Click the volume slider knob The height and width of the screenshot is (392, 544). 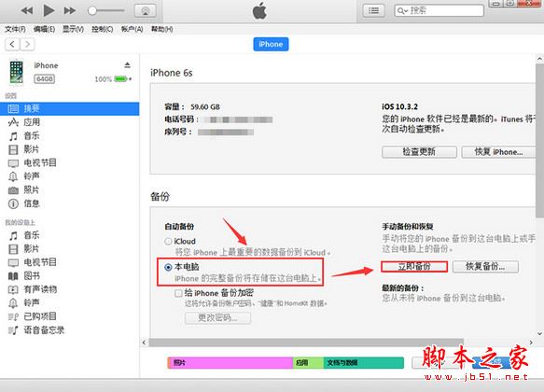pos(92,11)
